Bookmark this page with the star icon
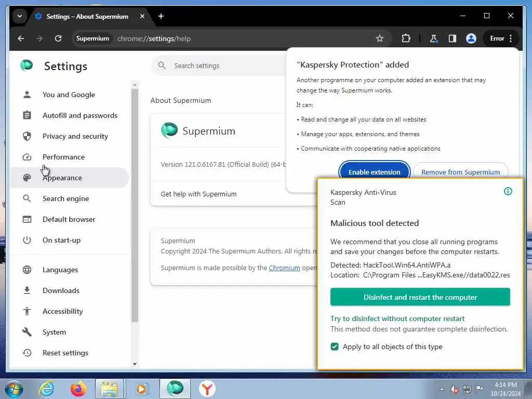 coord(380,38)
